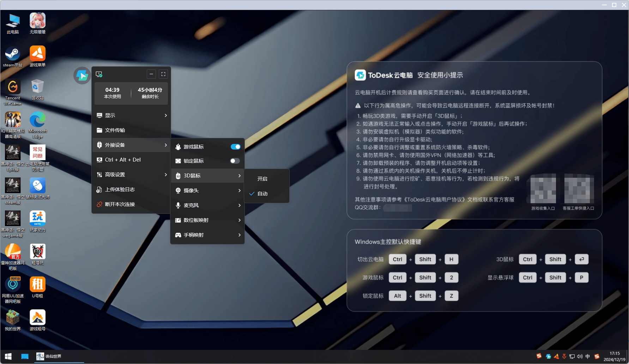Open 鼠标测试大师 desktop icon

[x=37, y=189]
